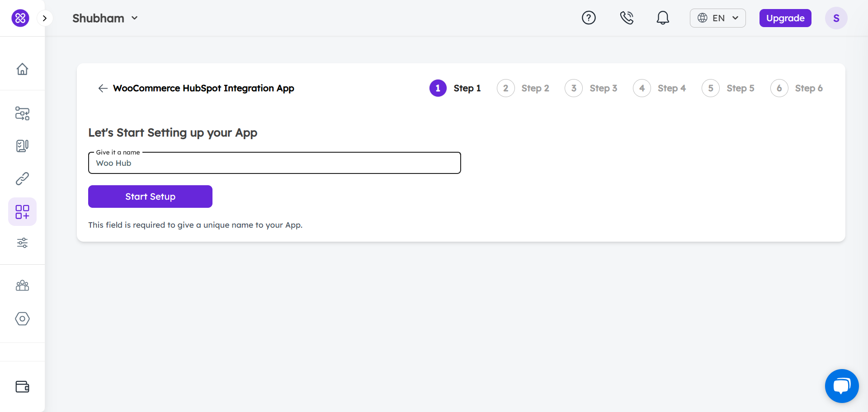Open the hexagon settings sidebar icon
868x412 pixels.
click(22, 318)
